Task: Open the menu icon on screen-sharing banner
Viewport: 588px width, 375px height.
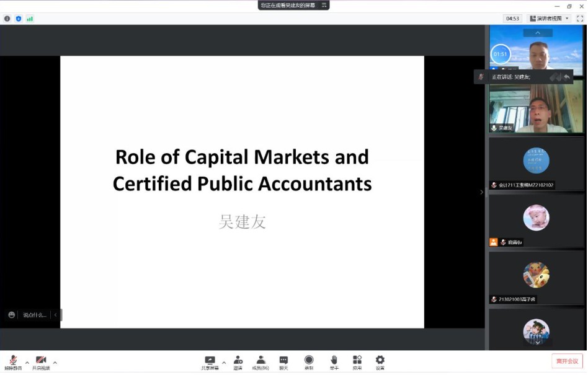Action: click(324, 5)
